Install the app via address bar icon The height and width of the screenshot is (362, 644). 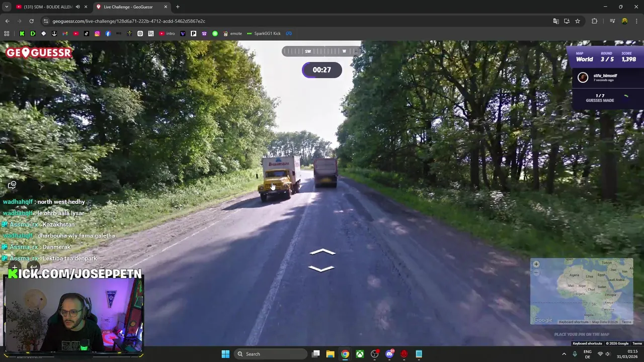[x=567, y=21]
